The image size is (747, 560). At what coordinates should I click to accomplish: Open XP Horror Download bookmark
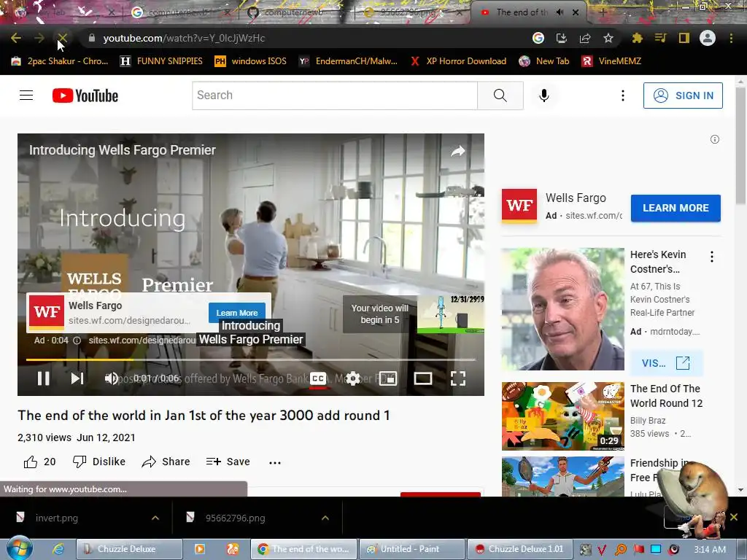point(458,61)
